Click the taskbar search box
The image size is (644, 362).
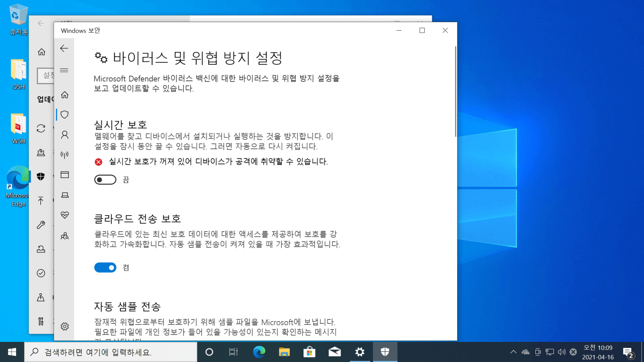[111, 352]
